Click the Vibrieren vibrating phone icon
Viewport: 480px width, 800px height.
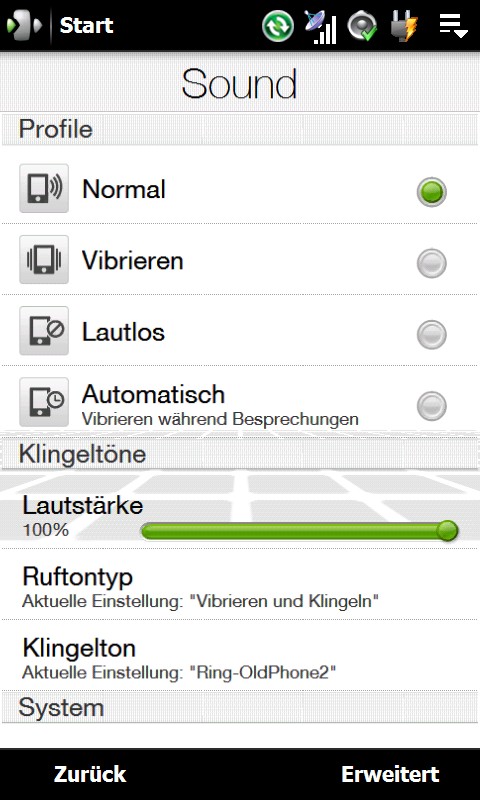44,259
